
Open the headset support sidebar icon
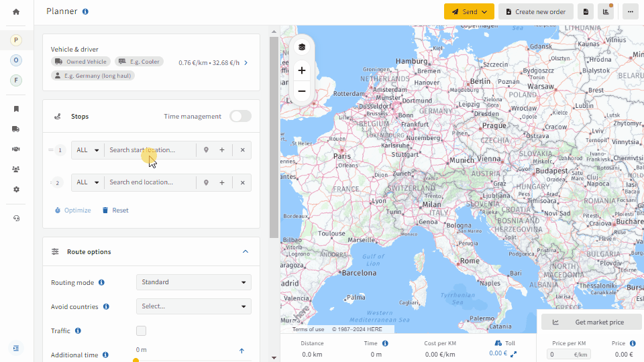tap(16, 218)
